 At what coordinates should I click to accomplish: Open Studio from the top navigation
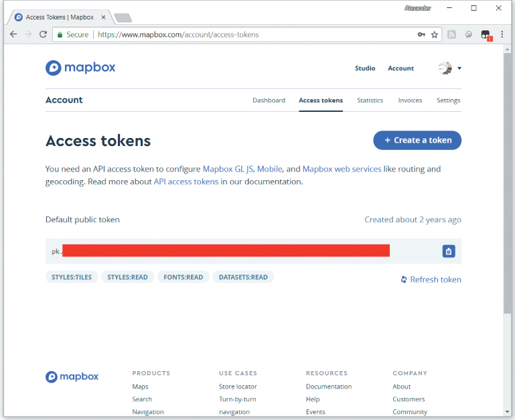(365, 68)
